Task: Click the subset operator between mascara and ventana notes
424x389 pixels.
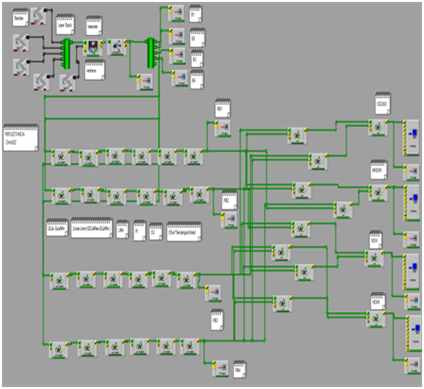Action: click(92, 48)
